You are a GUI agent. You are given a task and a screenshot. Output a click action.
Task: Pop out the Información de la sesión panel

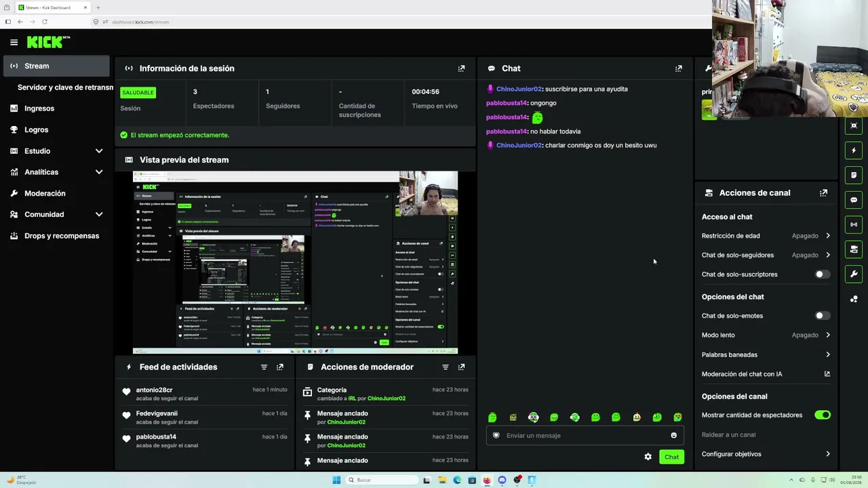461,68
